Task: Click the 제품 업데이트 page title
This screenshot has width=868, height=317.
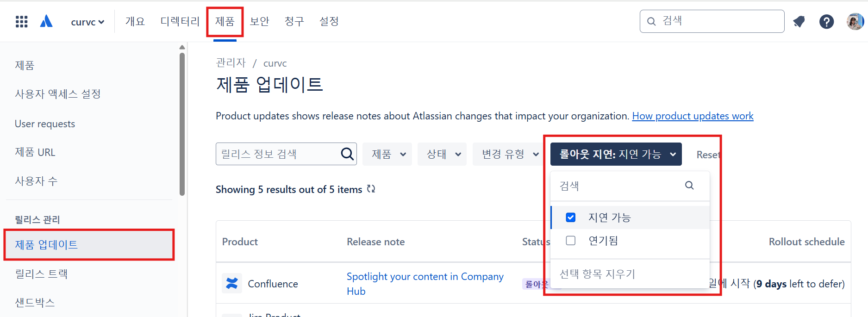Action: (269, 84)
